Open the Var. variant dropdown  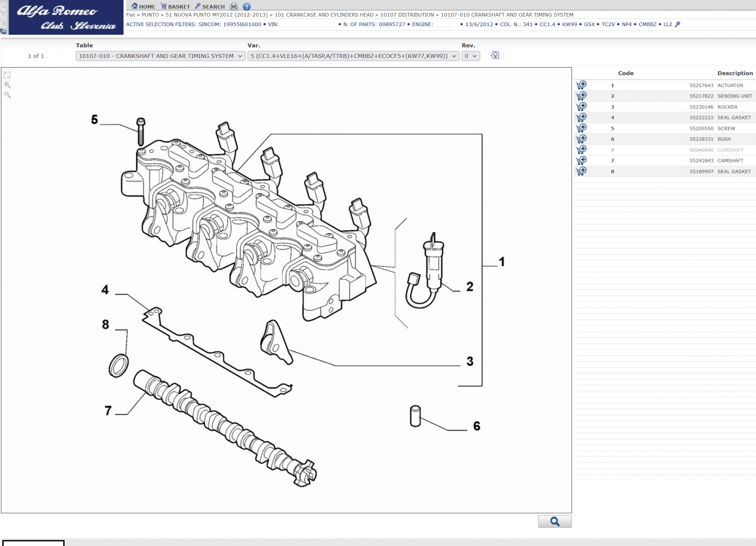pyautogui.click(x=353, y=56)
